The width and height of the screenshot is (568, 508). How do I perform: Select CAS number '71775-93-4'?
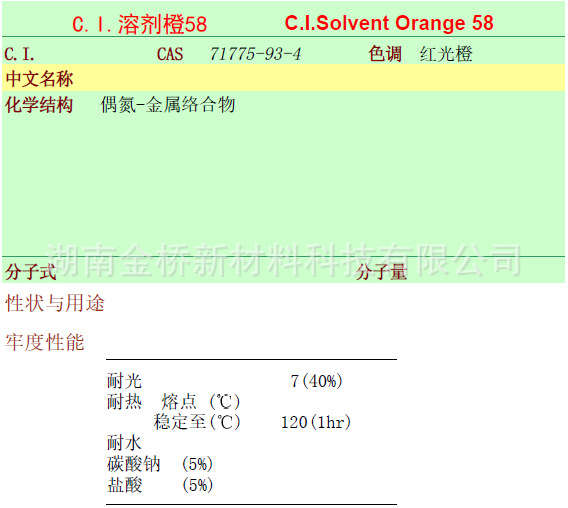click(255, 54)
